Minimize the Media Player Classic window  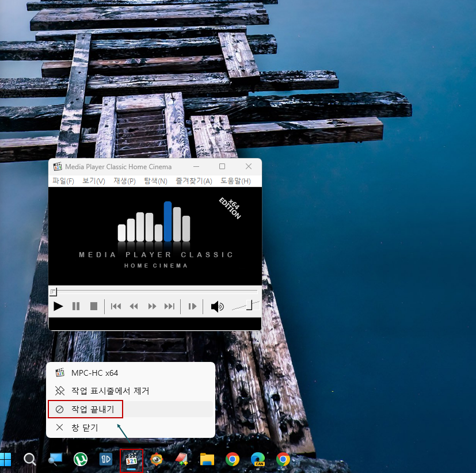[x=196, y=166]
